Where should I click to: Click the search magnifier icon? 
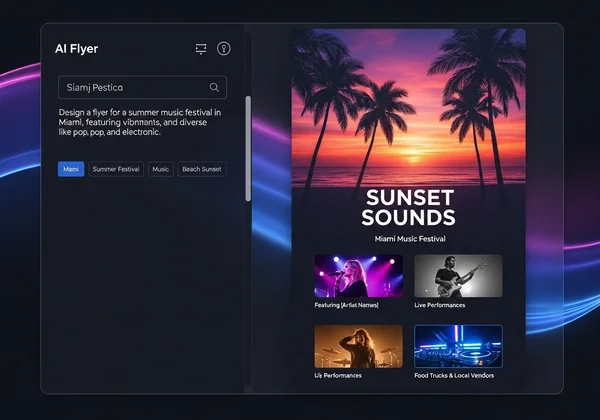coord(214,87)
